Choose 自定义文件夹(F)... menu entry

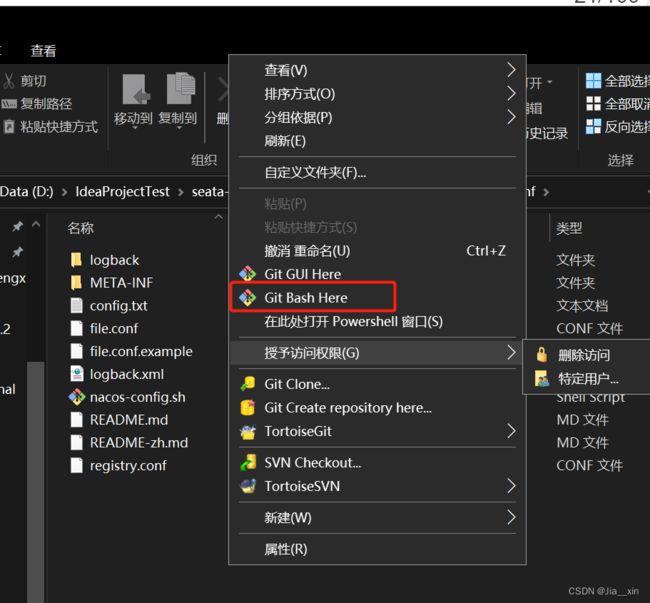click(x=376, y=172)
